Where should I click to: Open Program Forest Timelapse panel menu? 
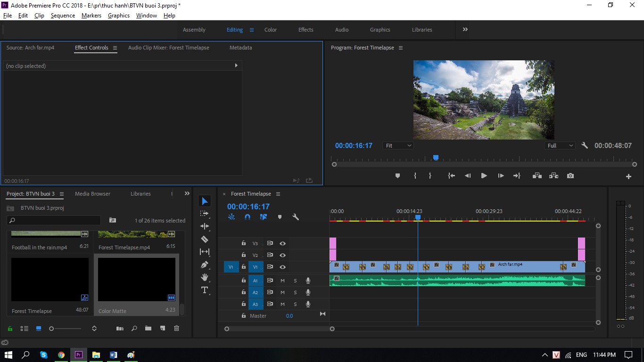401,48
